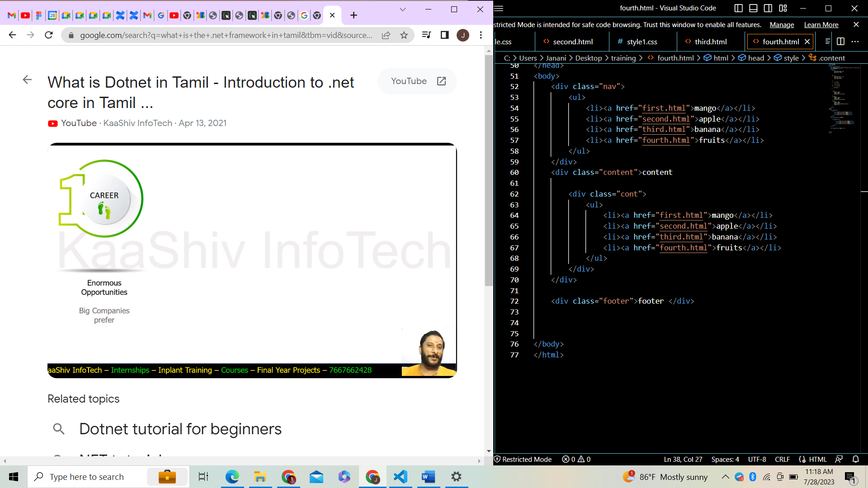The height and width of the screenshot is (488, 868).
Task: Open Chrome three-dot menu
Action: click(481, 35)
